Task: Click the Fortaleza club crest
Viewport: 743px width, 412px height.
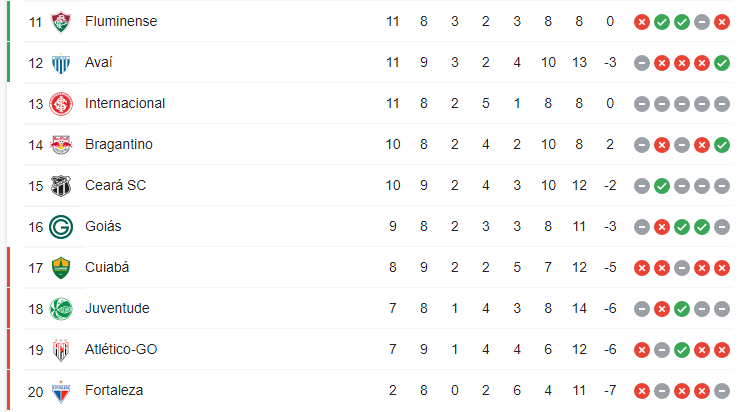Action: pos(61,391)
